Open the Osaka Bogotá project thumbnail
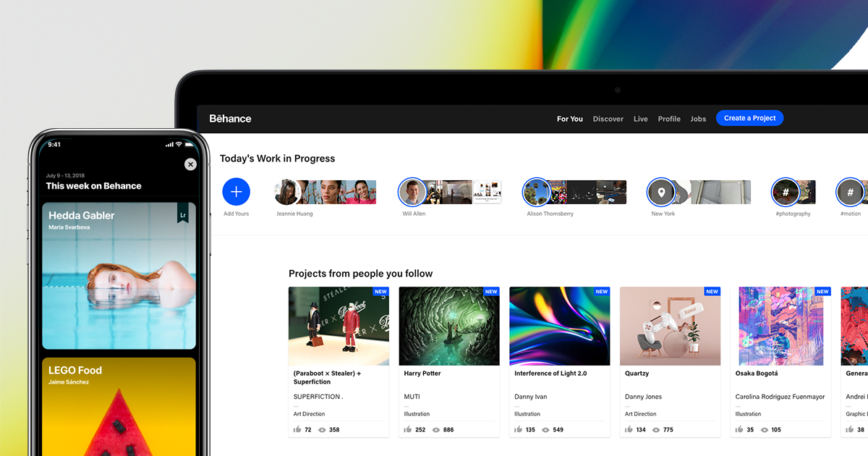Image resolution: width=868 pixels, height=456 pixels. pos(781,326)
